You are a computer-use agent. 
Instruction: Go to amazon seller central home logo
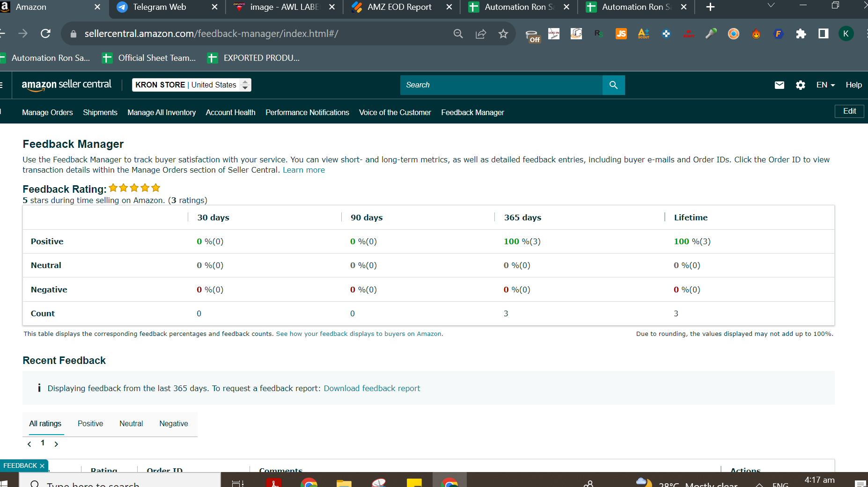click(x=66, y=85)
